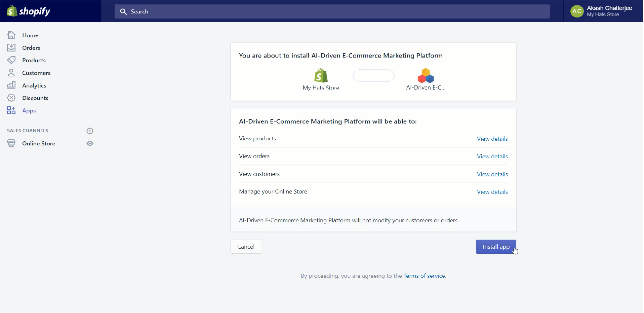Focus the Search input field
This screenshot has height=313, width=644.
[x=332, y=11]
